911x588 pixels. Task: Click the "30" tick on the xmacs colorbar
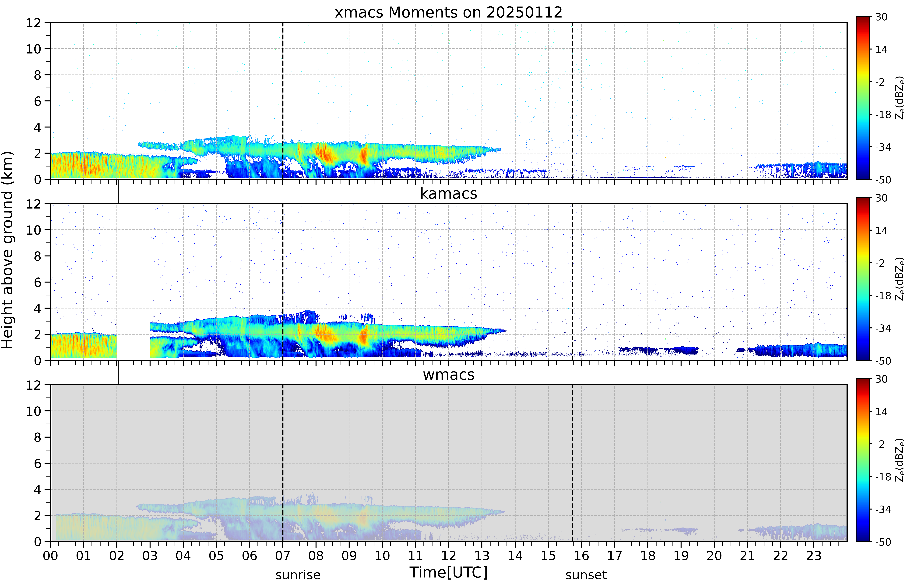(x=881, y=17)
